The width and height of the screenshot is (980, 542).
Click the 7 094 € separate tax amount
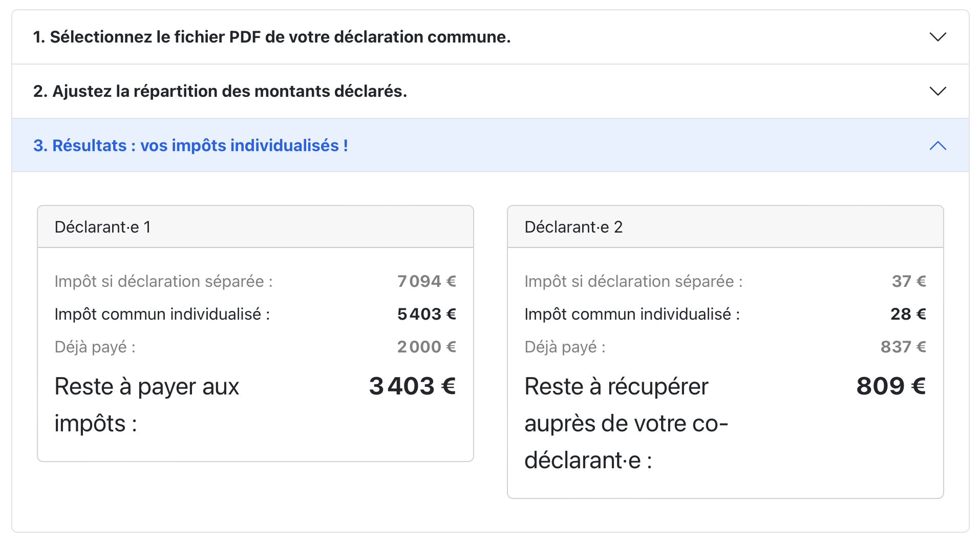coord(427,281)
